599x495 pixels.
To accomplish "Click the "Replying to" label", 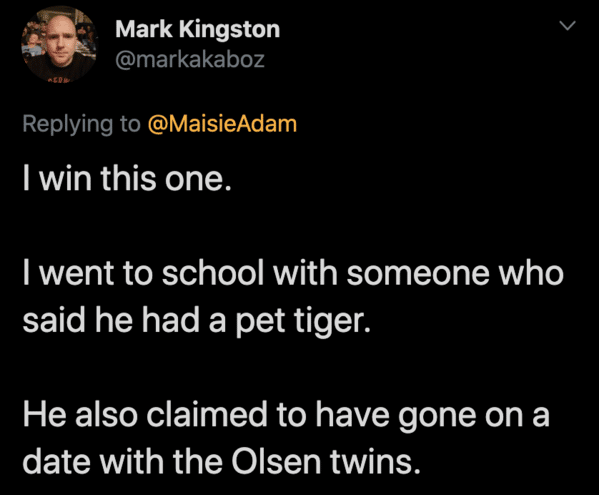I will coord(81,125).
